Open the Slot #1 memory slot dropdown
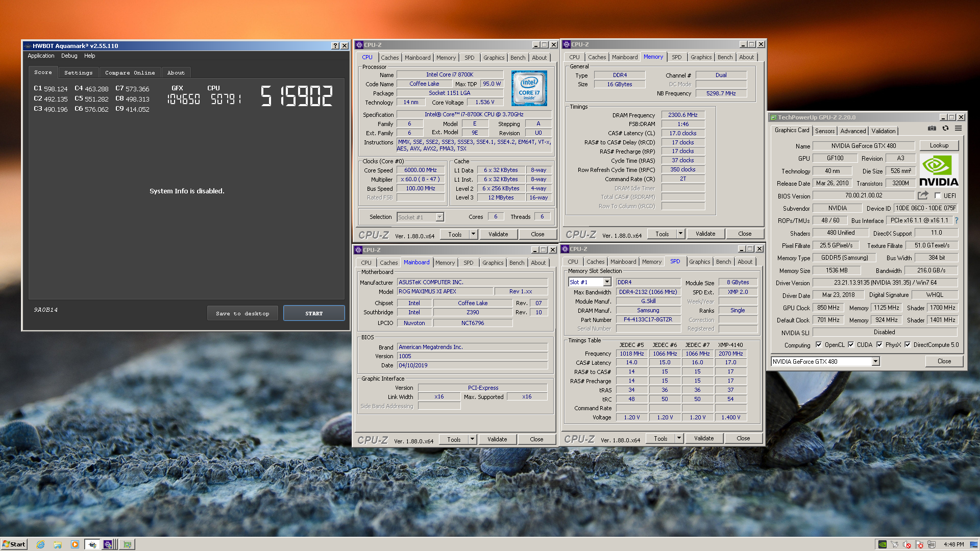 pyautogui.click(x=607, y=282)
